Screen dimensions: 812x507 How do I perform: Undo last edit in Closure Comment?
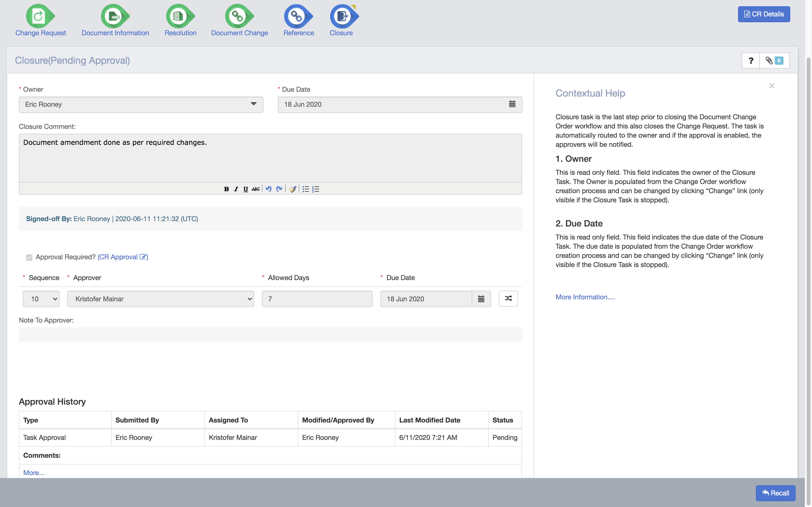[x=268, y=189]
